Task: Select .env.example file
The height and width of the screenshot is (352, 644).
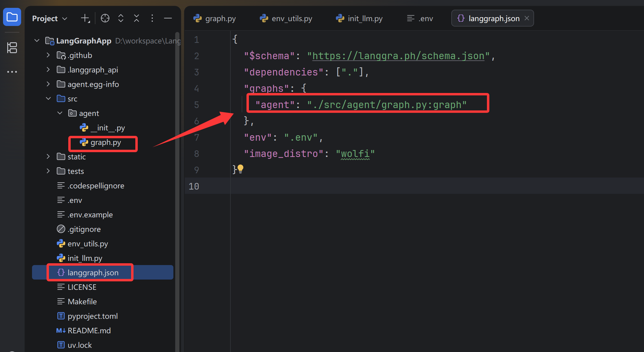Action: pyautogui.click(x=103, y=215)
